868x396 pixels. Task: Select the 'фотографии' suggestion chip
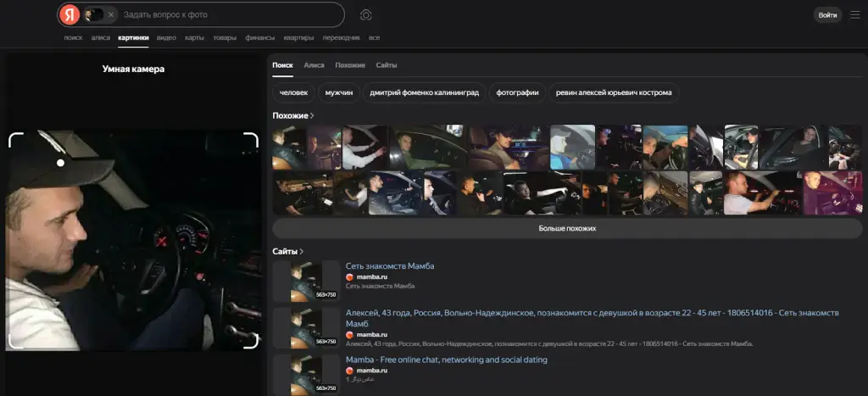517,92
